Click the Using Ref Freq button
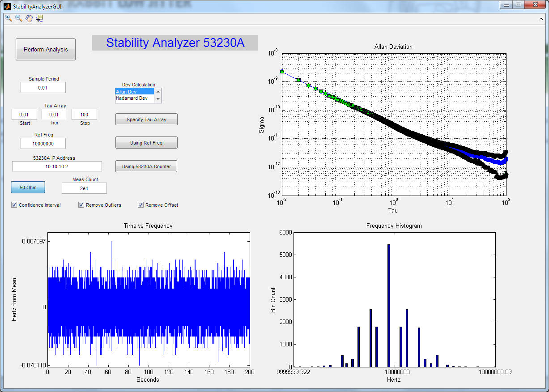 (x=146, y=143)
